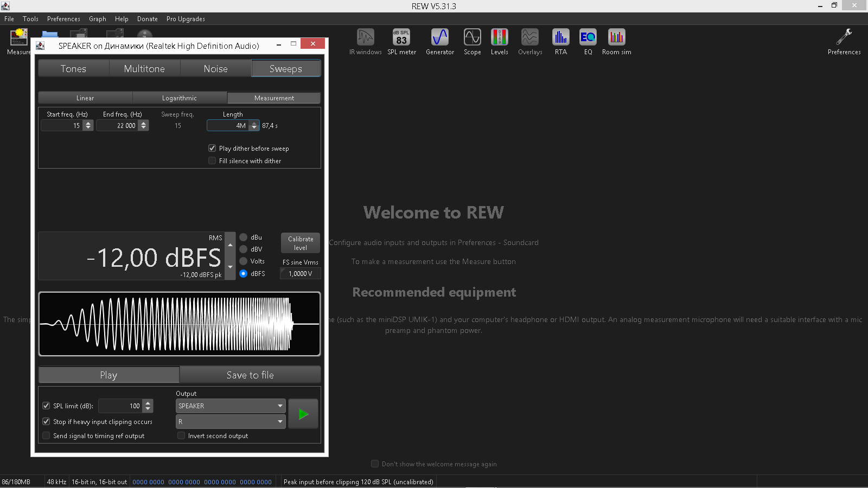Lower the RMS level with the down arrow
The width and height of the screenshot is (868, 488).
tap(230, 267)
